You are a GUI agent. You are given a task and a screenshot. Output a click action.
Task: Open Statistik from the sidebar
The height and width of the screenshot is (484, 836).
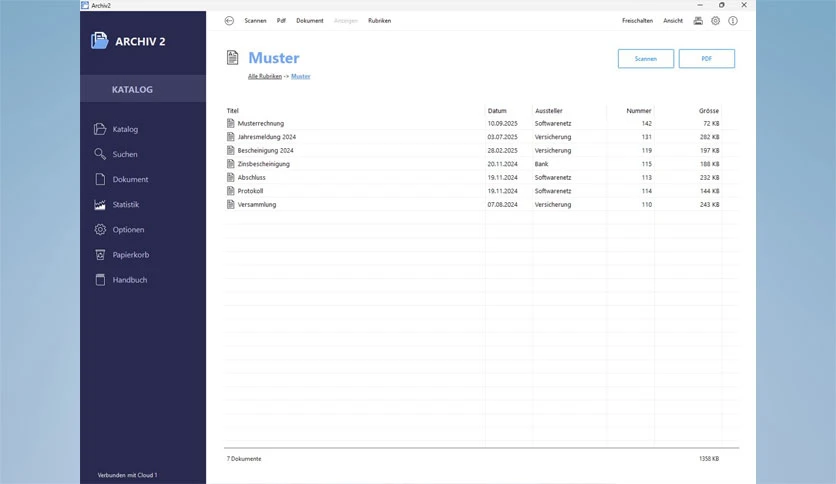pyautogui.click(x=126, y=204)
